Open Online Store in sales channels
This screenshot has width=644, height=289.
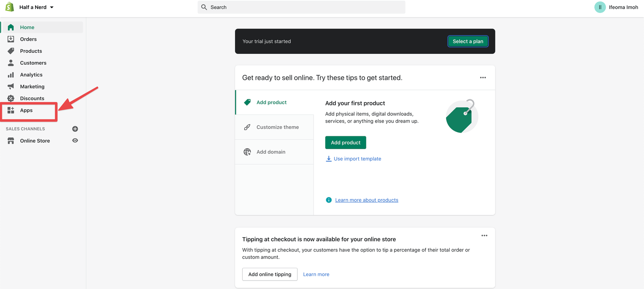pos(35,141)
